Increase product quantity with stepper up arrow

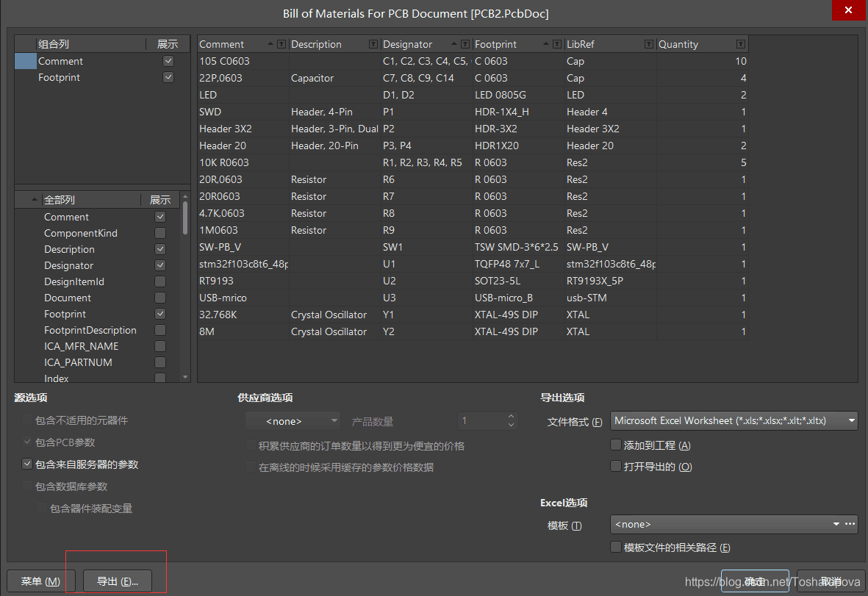tap(511, 417)
